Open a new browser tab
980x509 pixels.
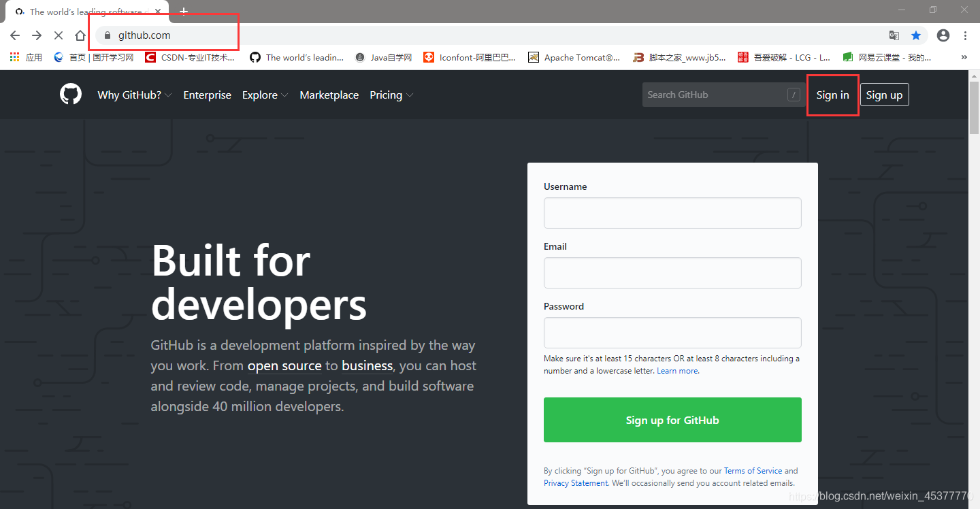(184, 12)
